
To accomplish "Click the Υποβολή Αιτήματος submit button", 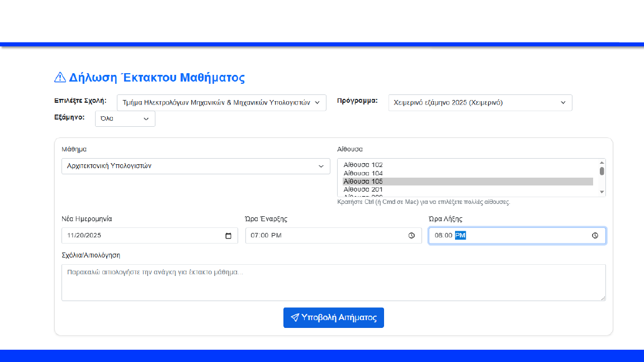I will tap(333, 317).
